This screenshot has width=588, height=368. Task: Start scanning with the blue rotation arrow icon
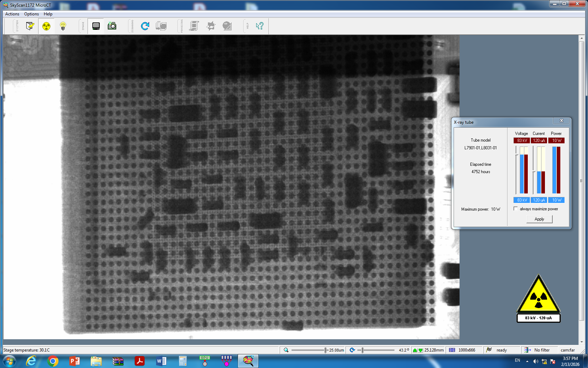[x=145, y=26]
